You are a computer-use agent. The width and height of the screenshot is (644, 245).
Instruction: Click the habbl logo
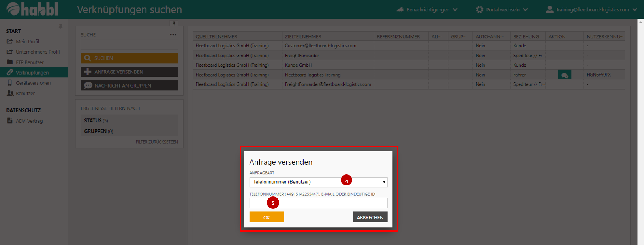click(32, 9)
